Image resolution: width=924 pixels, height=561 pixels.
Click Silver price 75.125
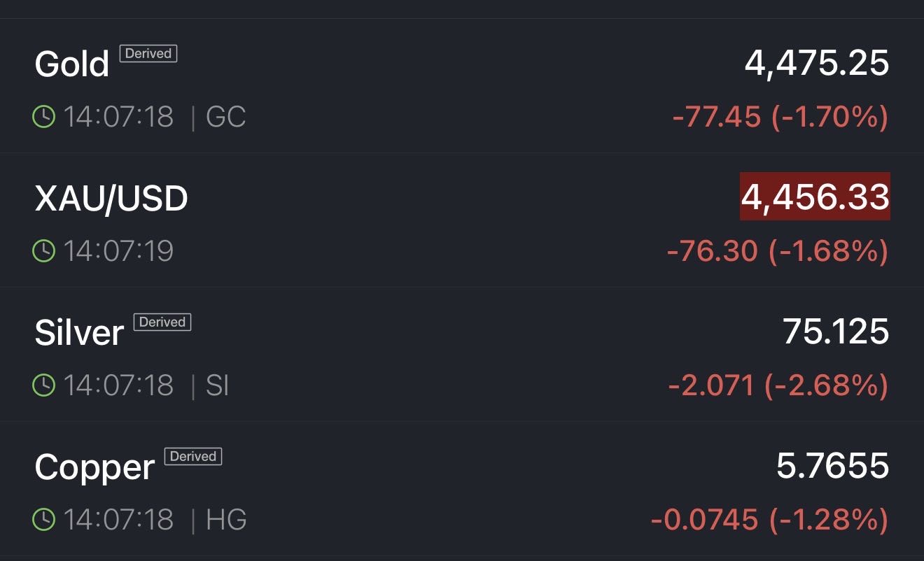[836, 332]
